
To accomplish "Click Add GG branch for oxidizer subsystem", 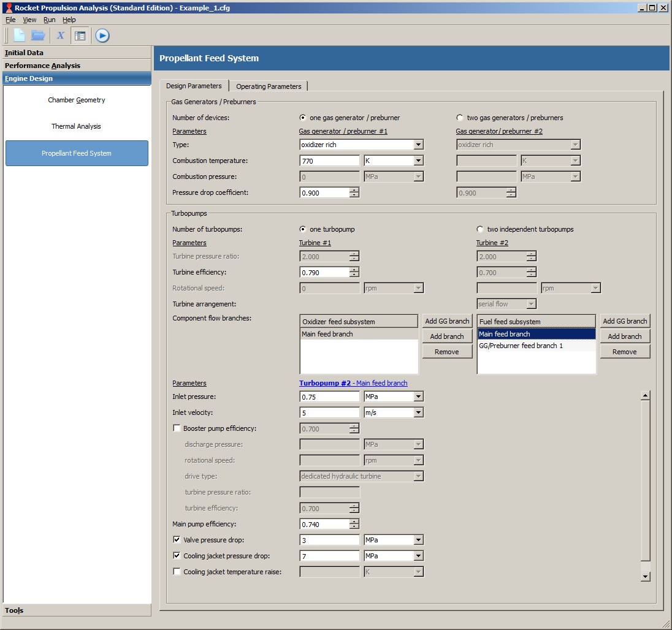I will pos(447,321).
